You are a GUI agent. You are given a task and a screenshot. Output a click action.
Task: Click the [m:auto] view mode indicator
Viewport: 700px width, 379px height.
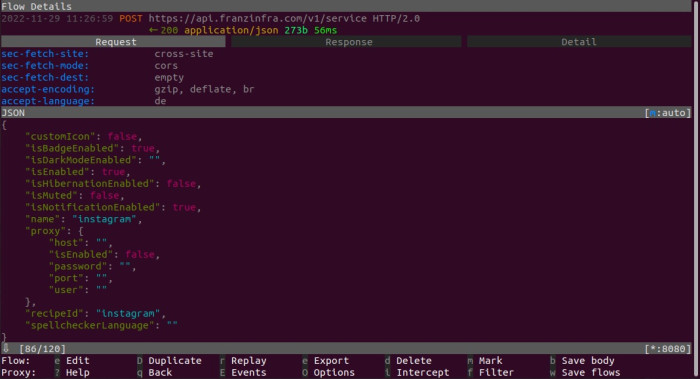pyautogui.click(x=667, y=113)
